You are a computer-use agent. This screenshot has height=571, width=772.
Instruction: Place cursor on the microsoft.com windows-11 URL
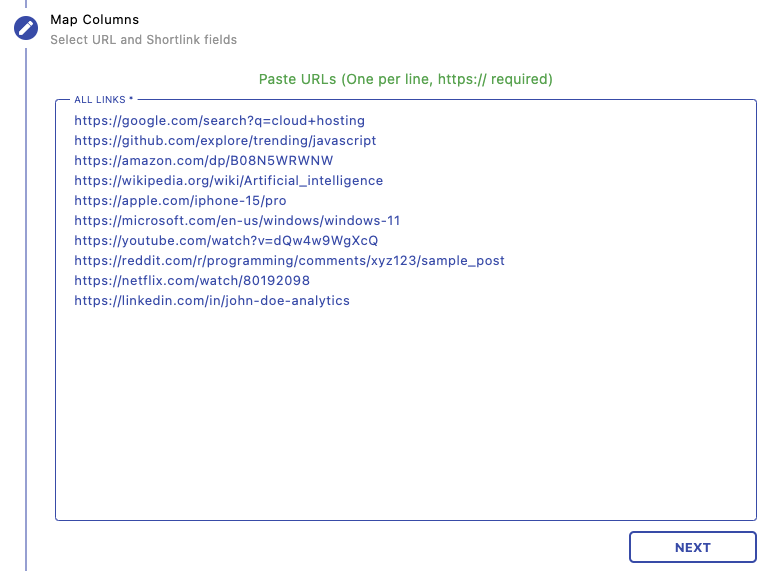(237, 221)
